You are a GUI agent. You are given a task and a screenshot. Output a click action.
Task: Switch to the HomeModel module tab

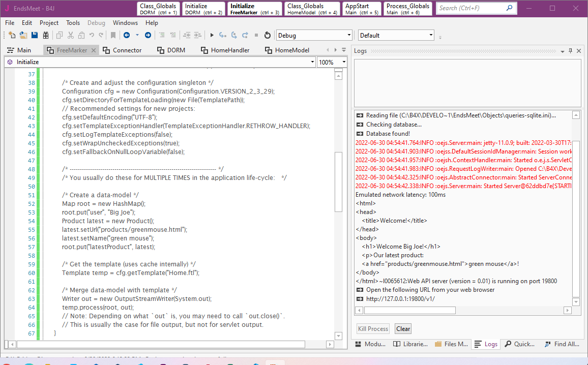287,50
